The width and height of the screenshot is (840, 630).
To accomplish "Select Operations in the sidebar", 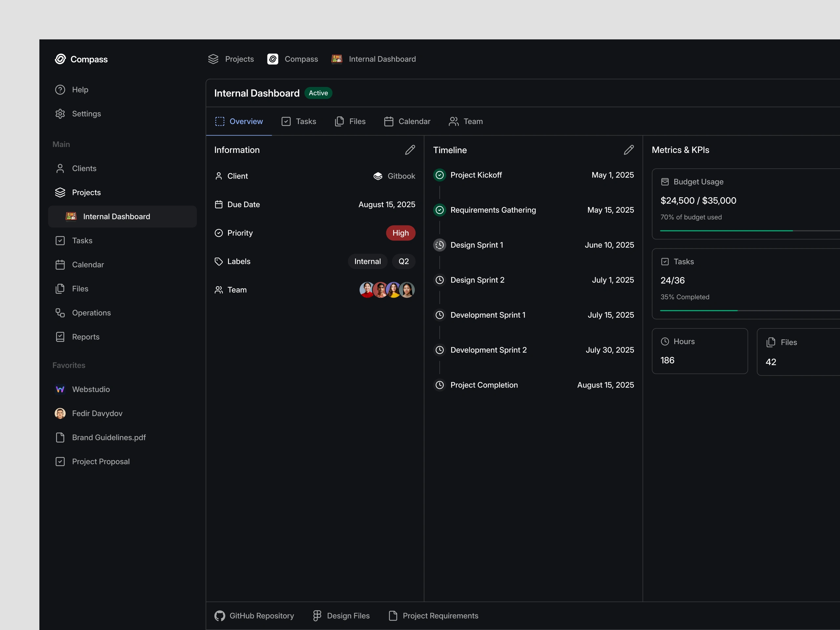I will tap(91, 313).
